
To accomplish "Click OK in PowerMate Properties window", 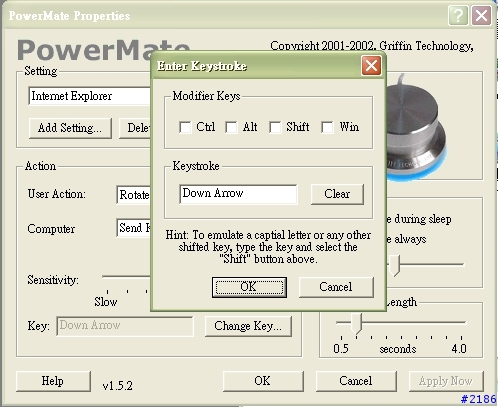I will click(263, 381).
